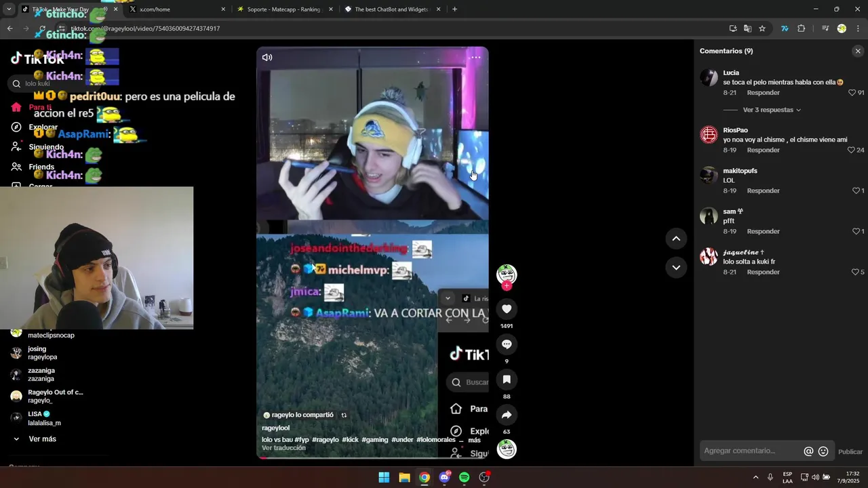
Task: Open Discord from the taskbar
Action: pyautogui.click(x=444, y=477)
